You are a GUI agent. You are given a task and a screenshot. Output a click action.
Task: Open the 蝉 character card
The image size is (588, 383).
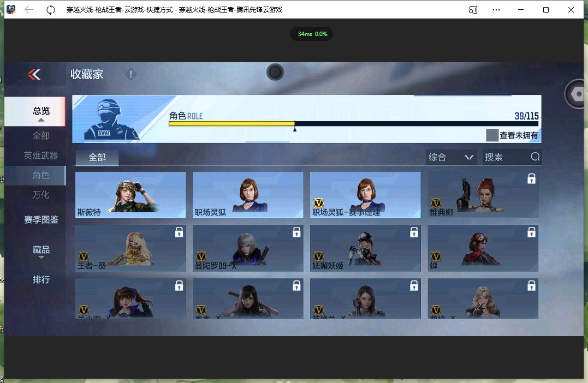pyautogui.click(x=483, y=248)
